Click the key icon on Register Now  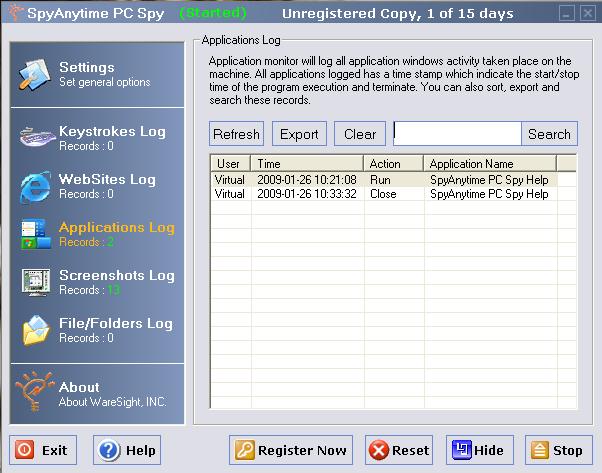(245, 450)
